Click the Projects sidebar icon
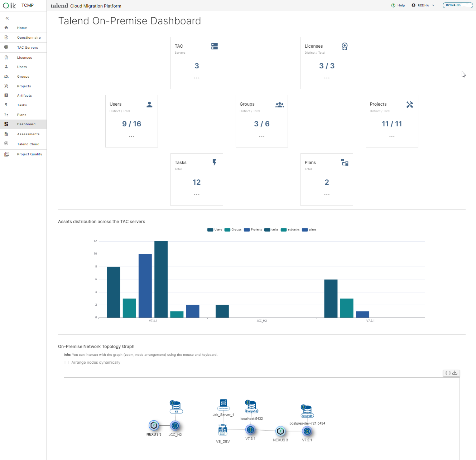Image resolution: width=476 pixels, height=460 pixels. coord(6,86)
